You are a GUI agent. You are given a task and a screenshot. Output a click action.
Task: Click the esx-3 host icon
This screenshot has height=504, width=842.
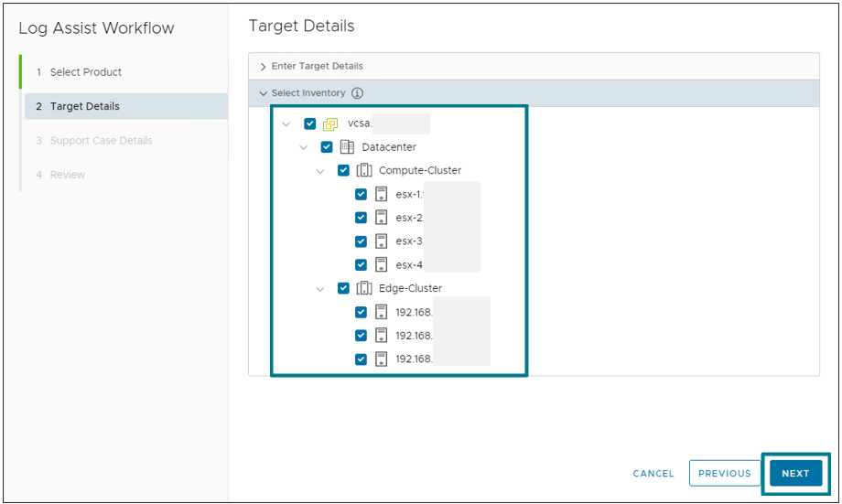[381, 241]
